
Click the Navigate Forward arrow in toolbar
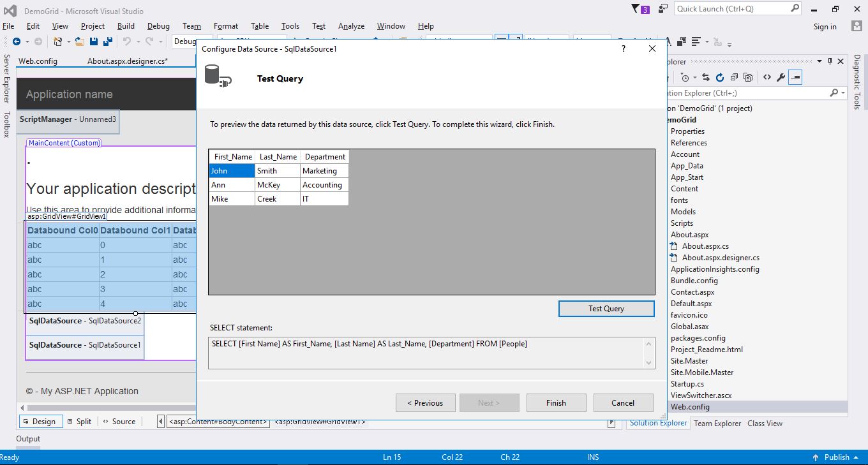38,41
